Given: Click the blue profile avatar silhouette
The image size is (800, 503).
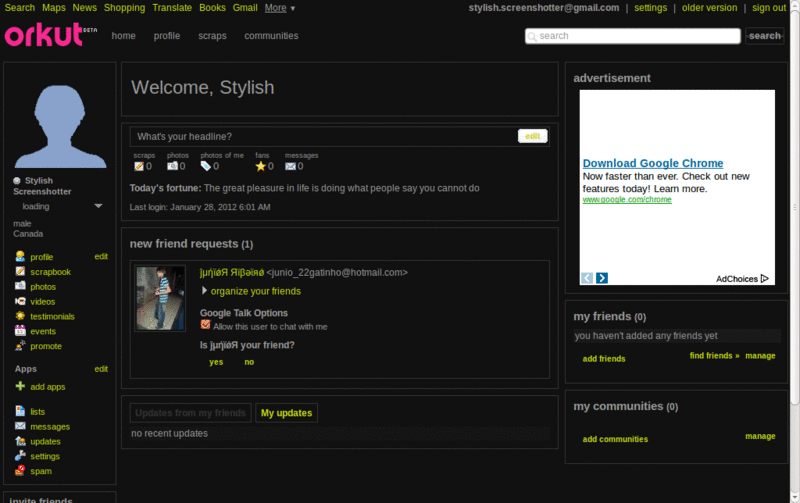Looking at the screenshot, I should (x=60, y=127).
